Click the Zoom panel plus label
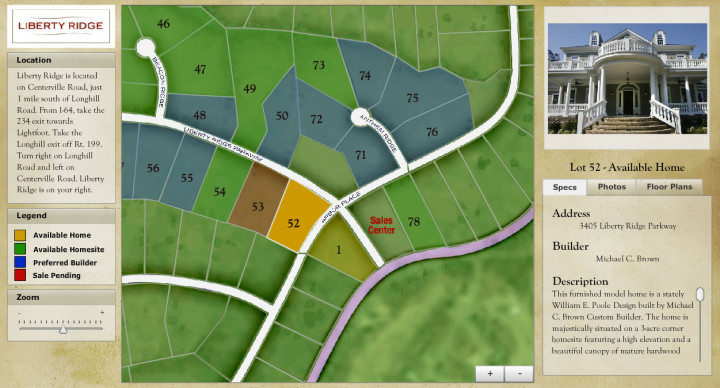The image size is (720, 388). (102, 312)
